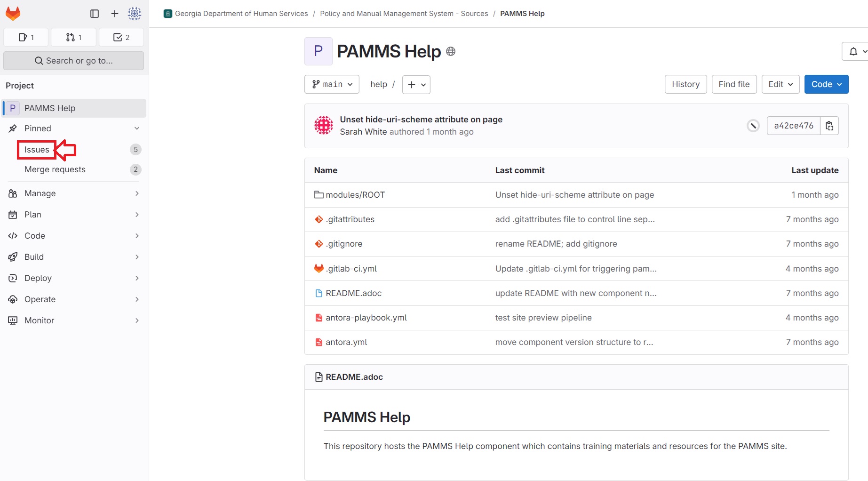Click the modules/ROOT folder icon
Screen dimensions: 868x481
coord(319,195)
